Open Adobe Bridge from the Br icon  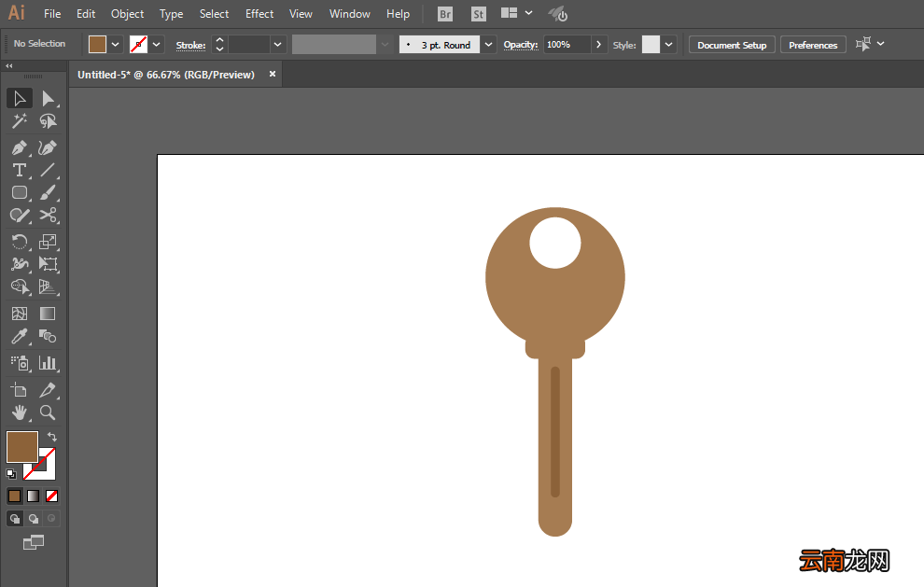[x=445, y=14]
